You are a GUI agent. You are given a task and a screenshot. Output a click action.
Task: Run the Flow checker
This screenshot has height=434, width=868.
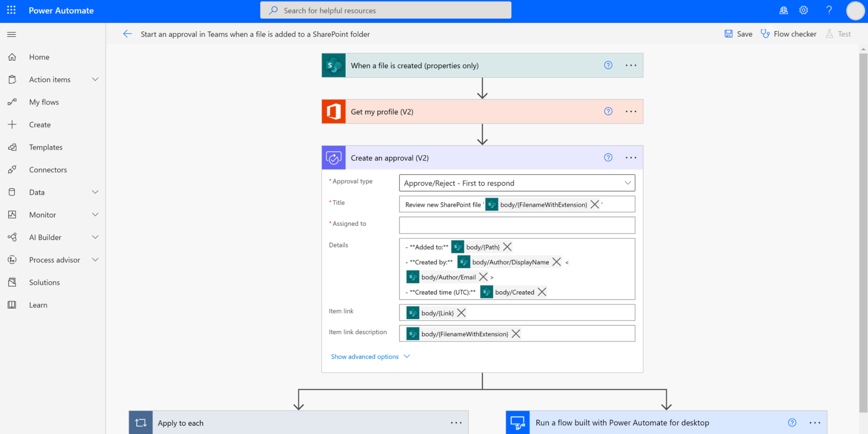789,34
